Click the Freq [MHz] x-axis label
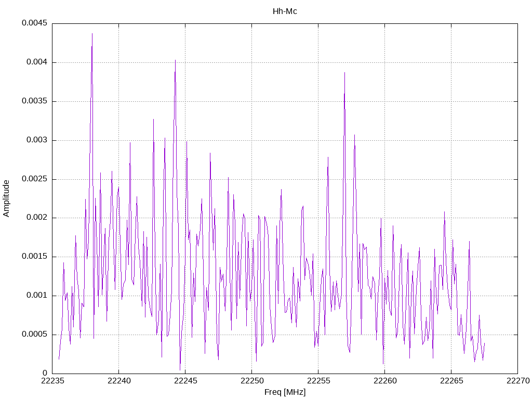The image size is (532, 399). pos(285,392)
